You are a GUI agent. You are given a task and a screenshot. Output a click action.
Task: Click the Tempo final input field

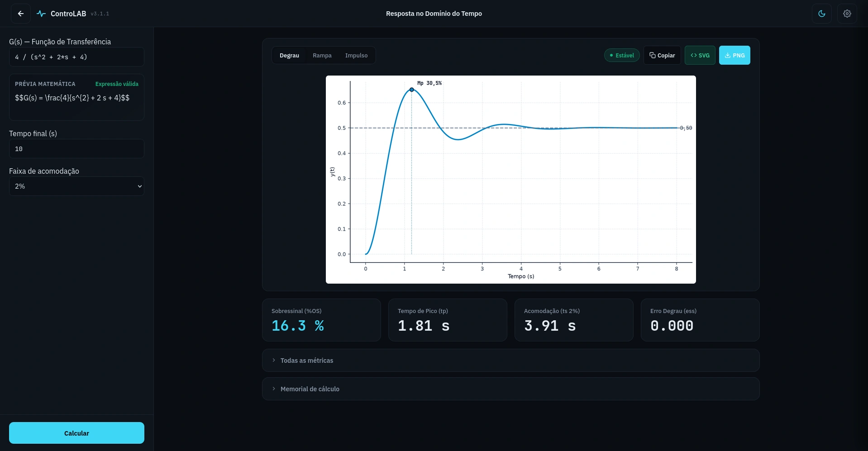76,148
